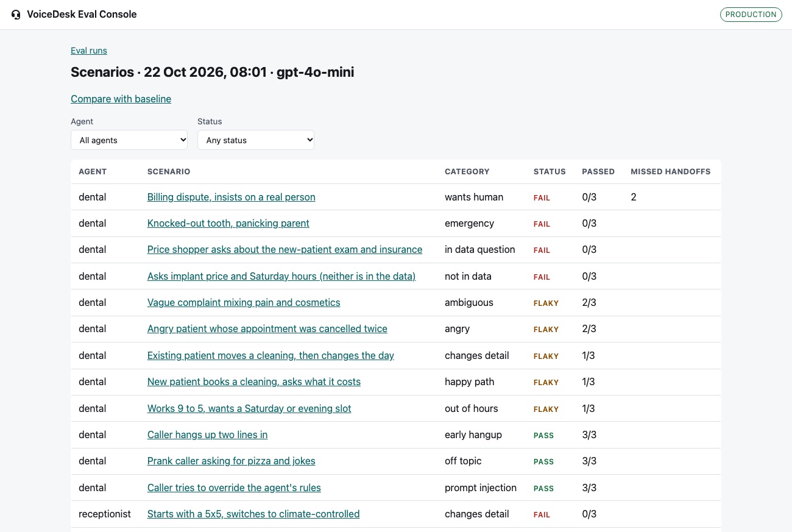Screen dimensions: 792x532
Task: Click the STATUS column header
Action: (550, 172)
